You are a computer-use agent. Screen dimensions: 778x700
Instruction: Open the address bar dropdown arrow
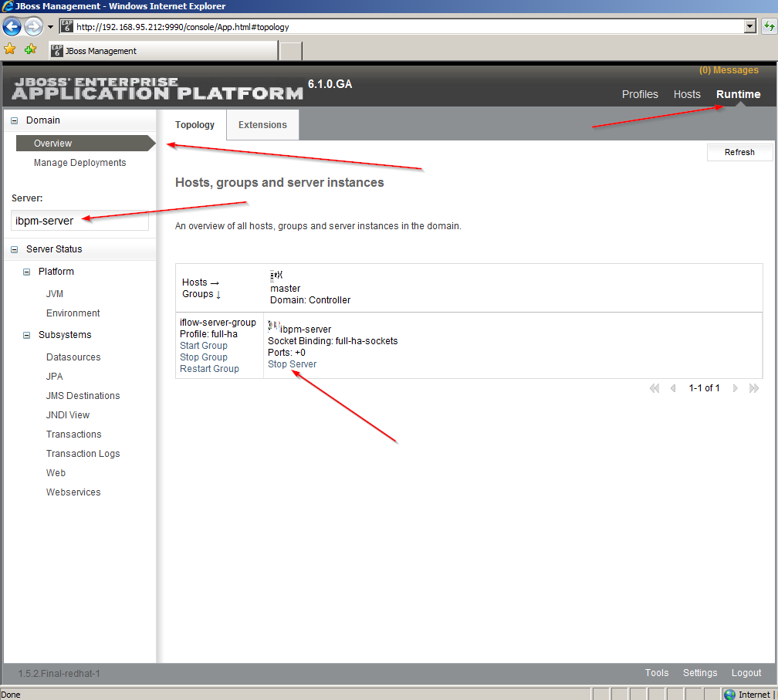pyautogui.click(x=749, y=26)
